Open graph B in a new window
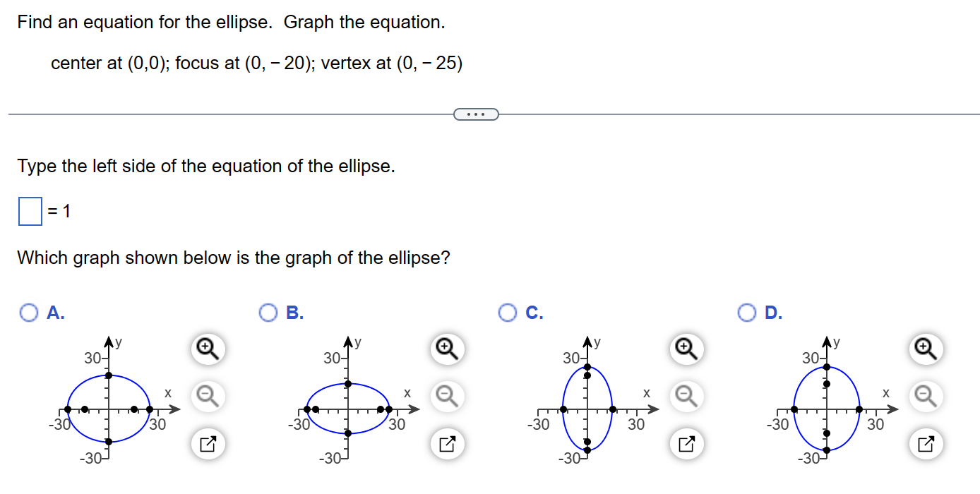This screenshot has height=494, width=980. point(446,444)
